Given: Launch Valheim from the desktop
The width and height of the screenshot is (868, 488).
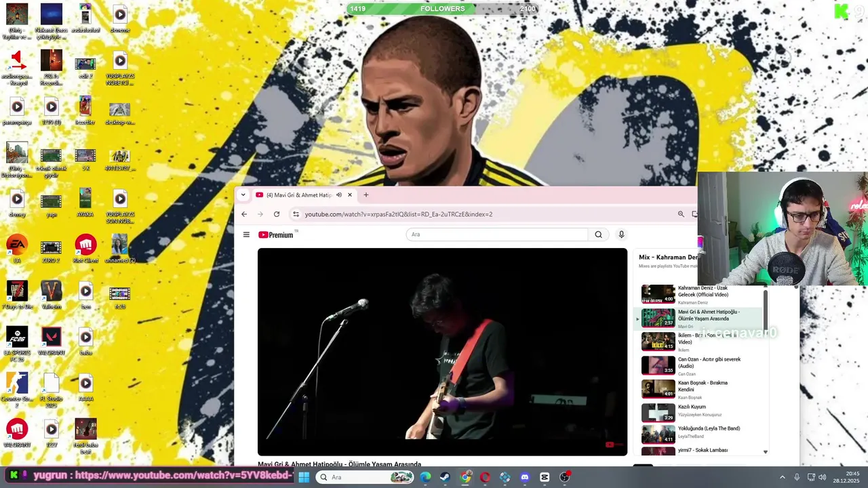Looking at the screenshot, I should click(51, 295).
